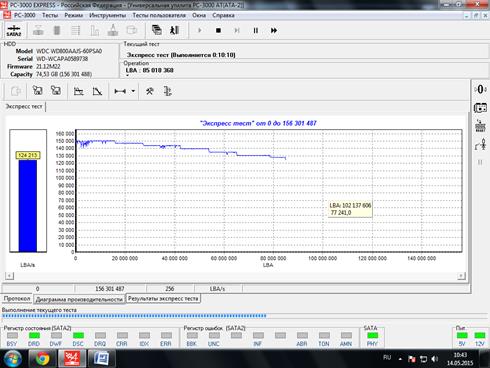Switch to the Протокол tab
490x368 pixels.
point(17,298)
